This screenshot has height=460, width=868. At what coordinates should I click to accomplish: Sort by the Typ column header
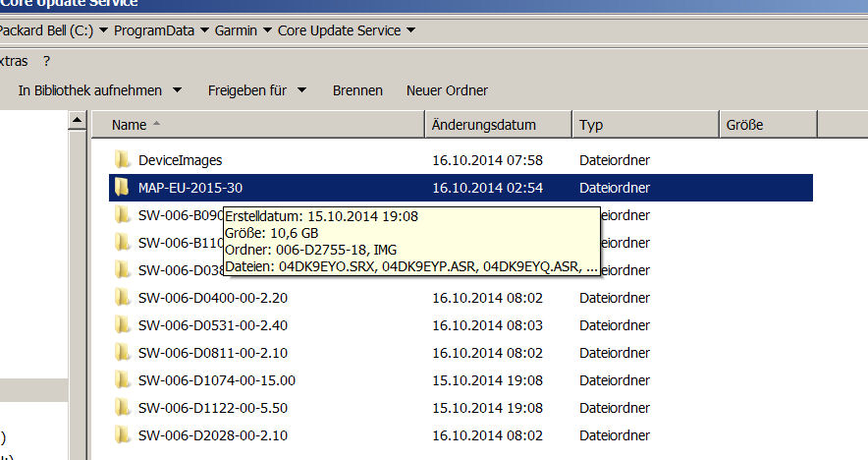(x=645, y=125)
